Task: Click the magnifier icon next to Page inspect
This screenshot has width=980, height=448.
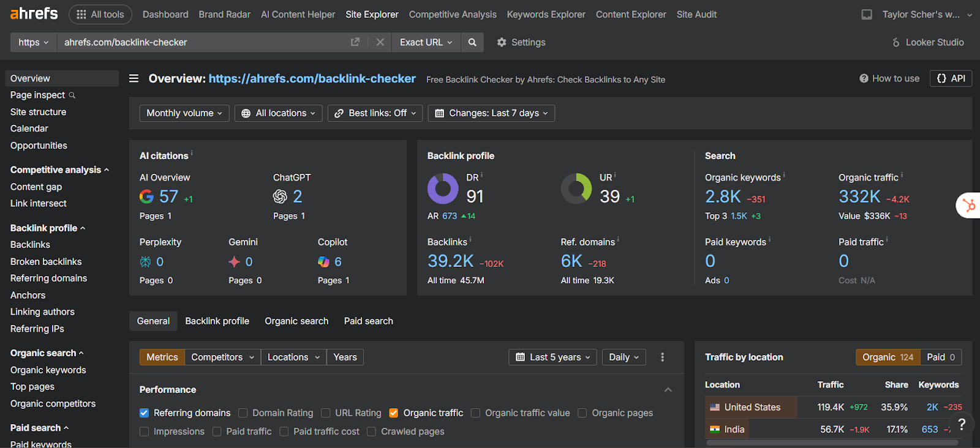Action: coord(72,95)
